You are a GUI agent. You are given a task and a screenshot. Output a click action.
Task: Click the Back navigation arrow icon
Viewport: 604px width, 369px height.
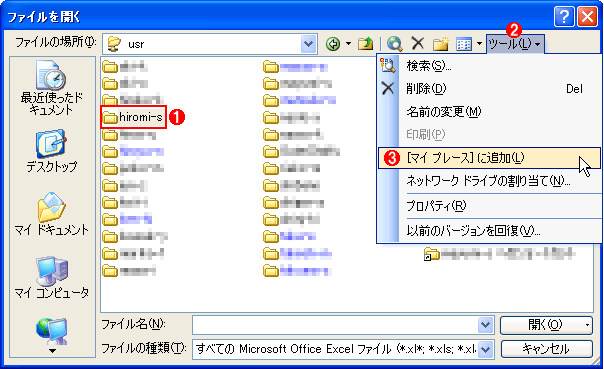point(333,44)
